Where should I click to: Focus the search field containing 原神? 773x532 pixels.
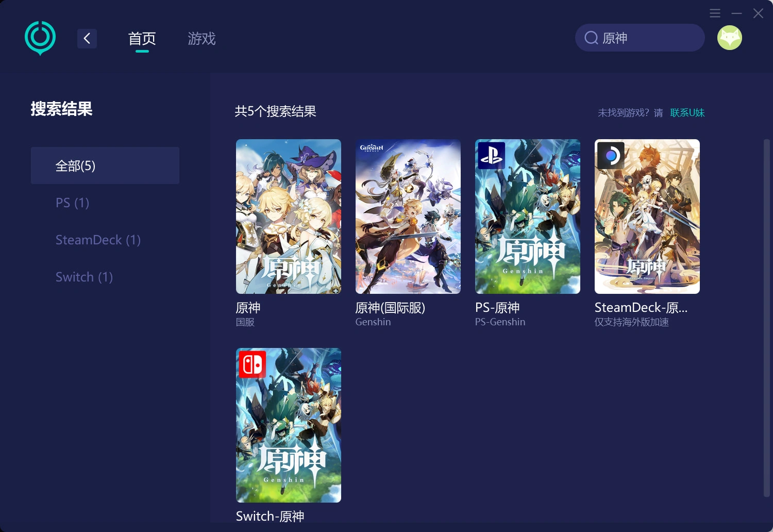(x=640, y=38)
